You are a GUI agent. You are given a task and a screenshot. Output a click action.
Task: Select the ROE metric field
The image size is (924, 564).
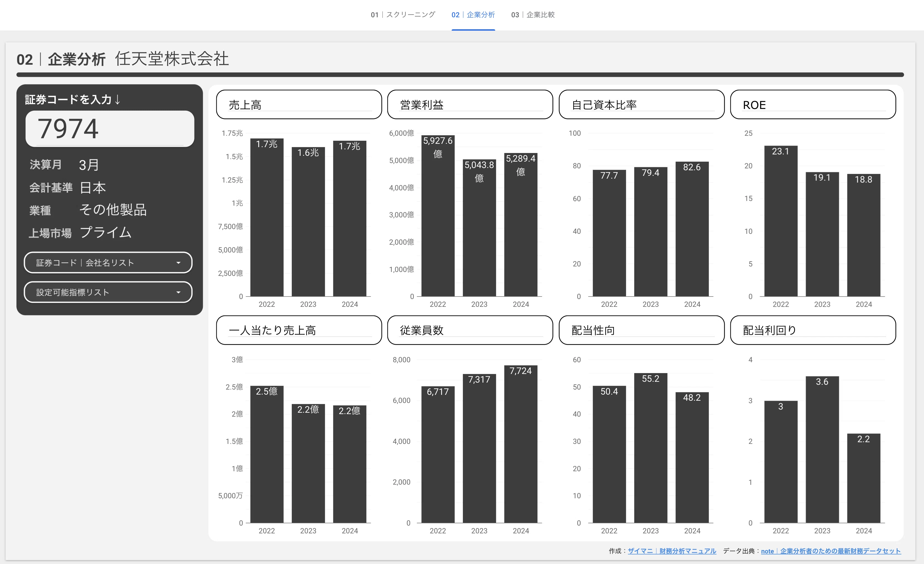click(x=813, y=104)
